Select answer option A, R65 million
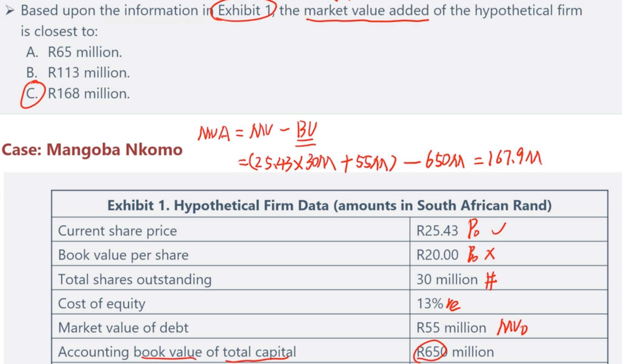Image resolution: width=622 pixels, height=364 pixels. pos(85,52)
